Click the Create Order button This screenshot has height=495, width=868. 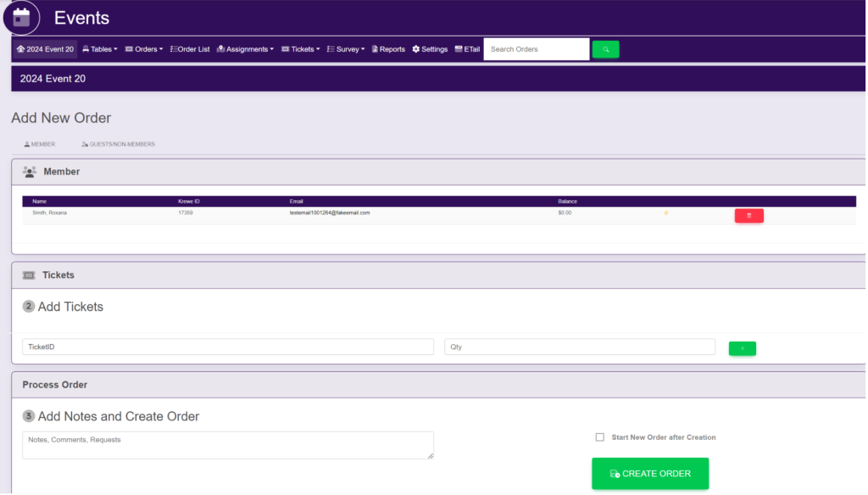click(x=649, y=473)
